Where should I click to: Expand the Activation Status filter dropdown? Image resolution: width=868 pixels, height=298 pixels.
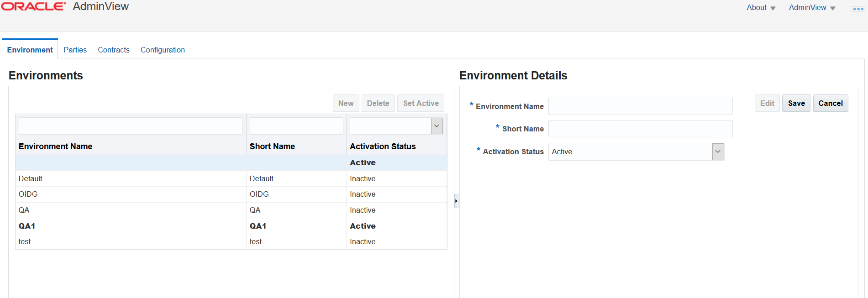click(437, 126)
